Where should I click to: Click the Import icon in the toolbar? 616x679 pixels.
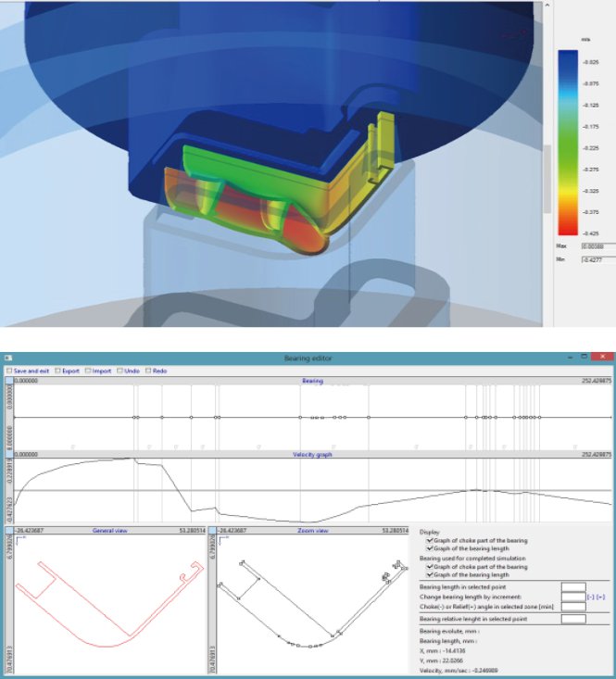tap(88, 371)
